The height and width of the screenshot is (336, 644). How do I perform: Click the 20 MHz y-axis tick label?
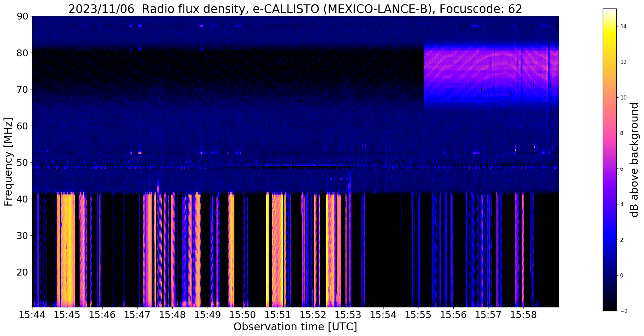point(23,272)
